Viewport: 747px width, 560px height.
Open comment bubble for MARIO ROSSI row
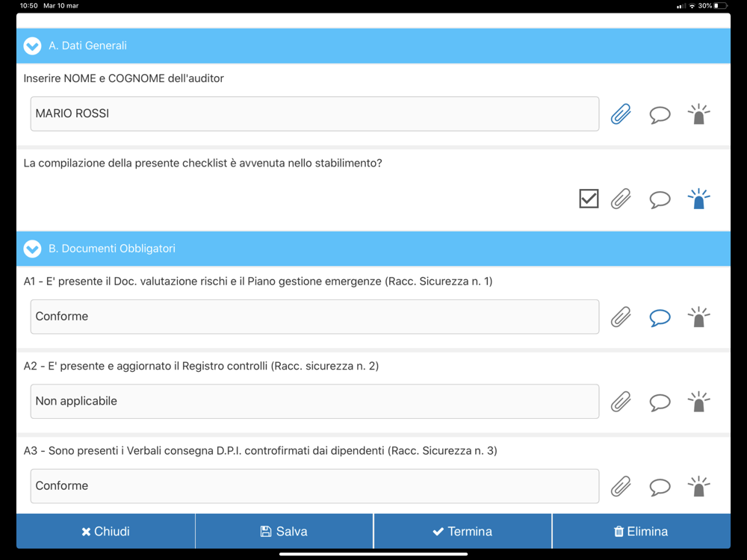pyautogui.click(x=660, y=115)
